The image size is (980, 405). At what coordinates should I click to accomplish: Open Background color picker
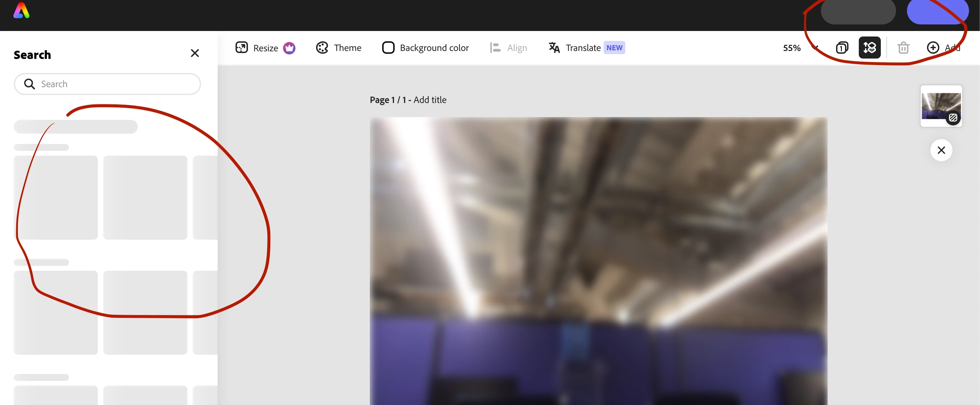388,48
